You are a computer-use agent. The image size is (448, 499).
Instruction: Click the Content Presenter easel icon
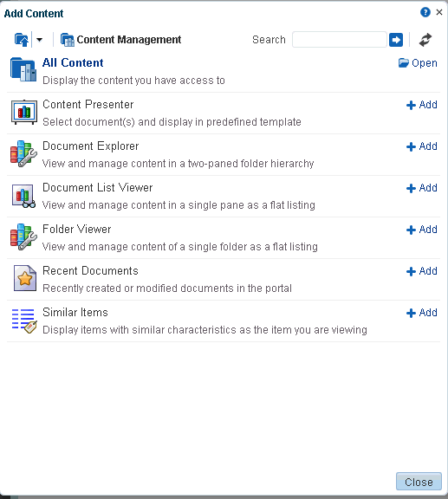[24, 113]
